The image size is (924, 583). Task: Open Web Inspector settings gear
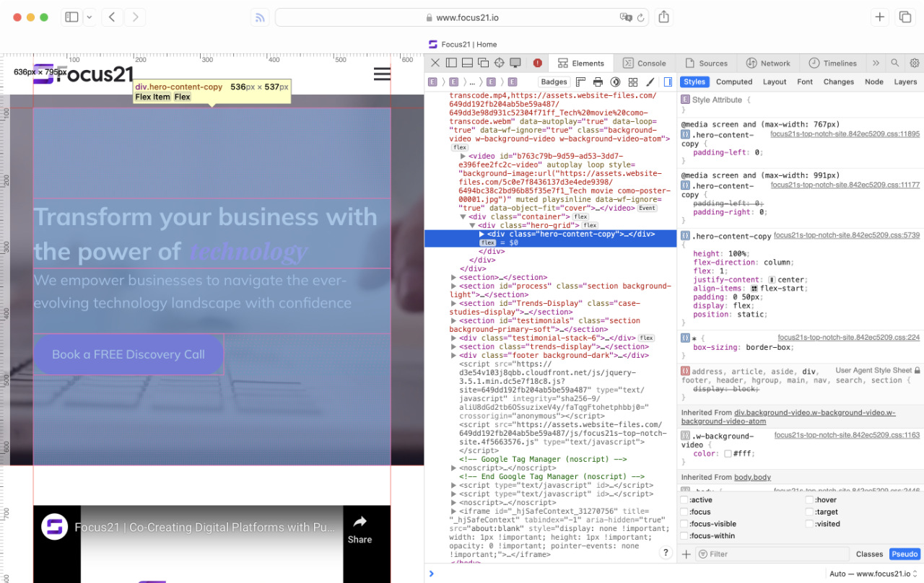[914, 63]
